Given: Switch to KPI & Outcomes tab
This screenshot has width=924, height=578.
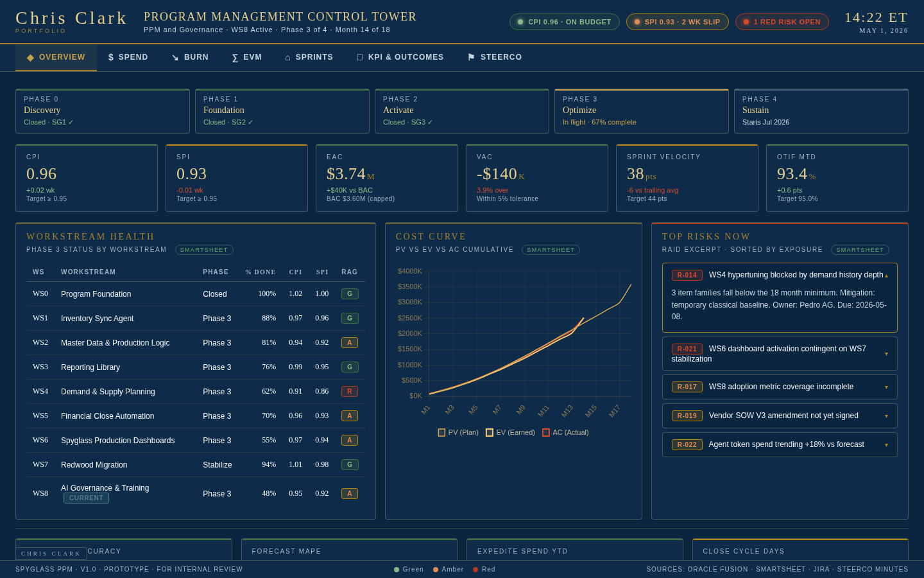Looking at the screenshot, I should pos(400,57).
